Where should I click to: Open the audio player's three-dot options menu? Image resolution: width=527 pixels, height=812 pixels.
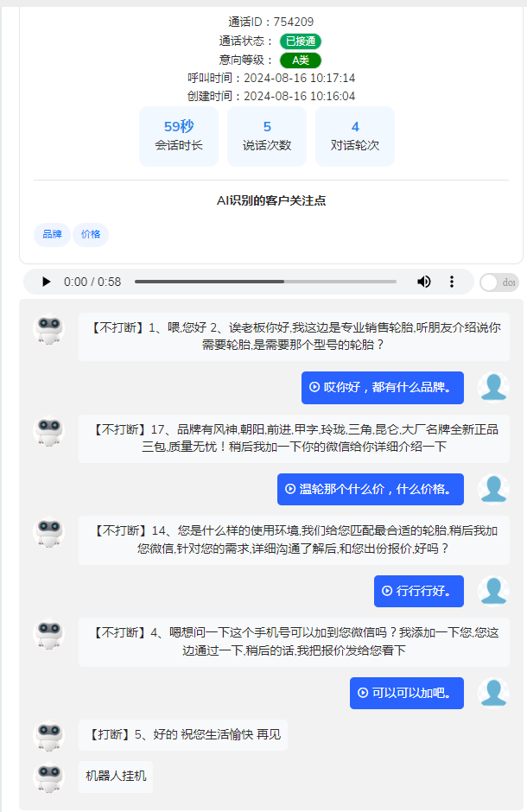tap(451, 282)
